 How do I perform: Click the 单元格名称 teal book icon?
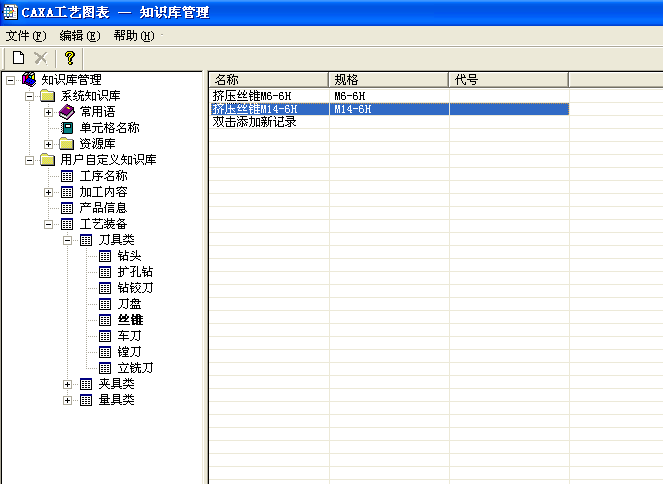coord(67,128)
